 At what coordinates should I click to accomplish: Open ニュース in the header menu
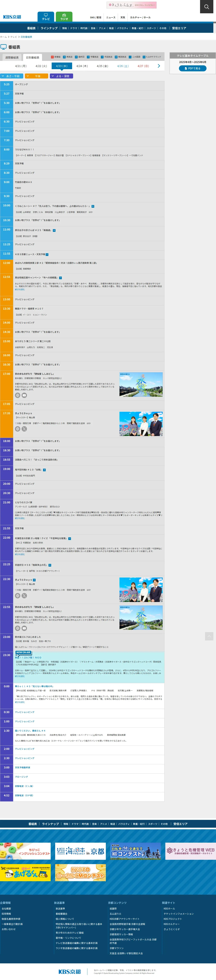coord(111,17)
